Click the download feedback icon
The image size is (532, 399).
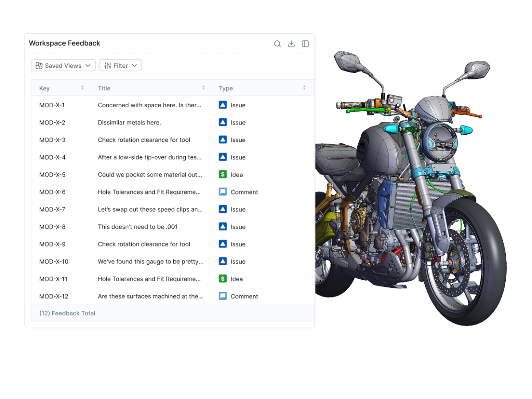click(x=291, y=43)
